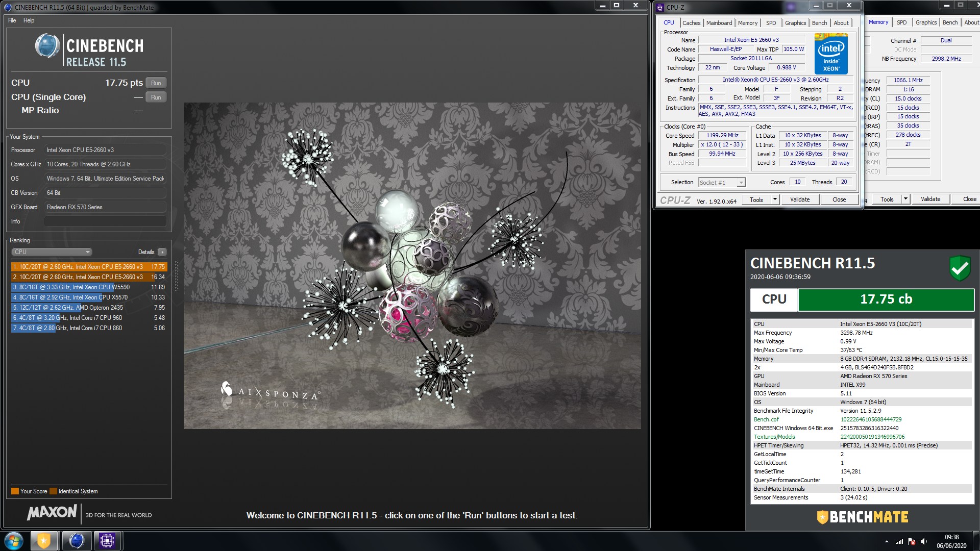This screenshot has width=980, height=551.
Task: Open the Help menu in Cinebench
Action: pos(29,20)
